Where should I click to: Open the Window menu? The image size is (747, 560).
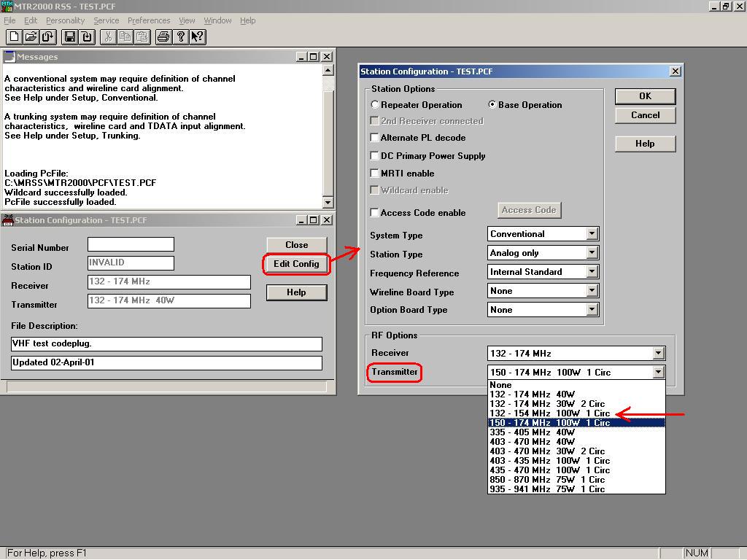(217, 20)
